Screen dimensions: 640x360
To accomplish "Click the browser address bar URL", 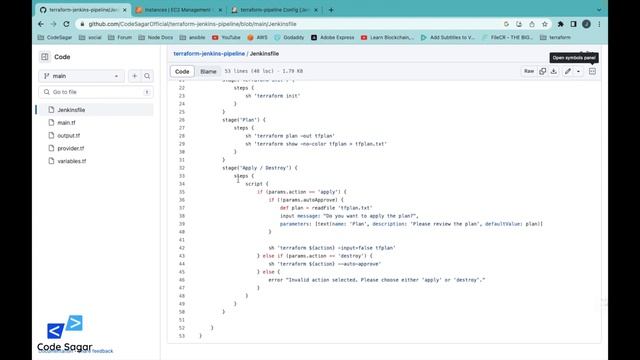I will [192, 24].
